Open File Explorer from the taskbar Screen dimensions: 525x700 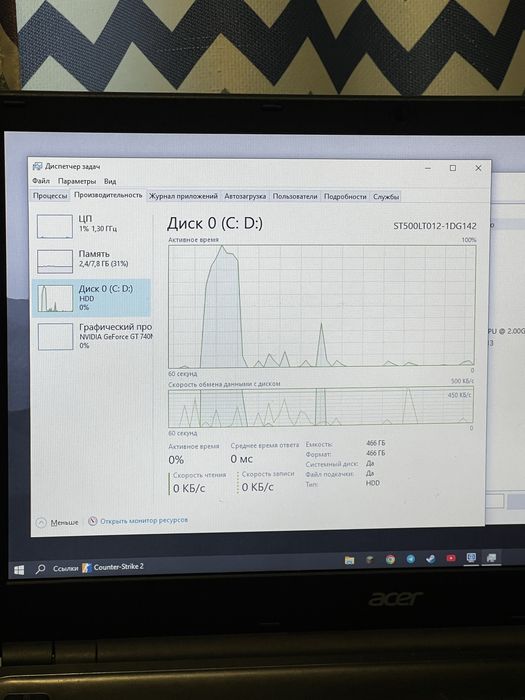pos(350,560)
